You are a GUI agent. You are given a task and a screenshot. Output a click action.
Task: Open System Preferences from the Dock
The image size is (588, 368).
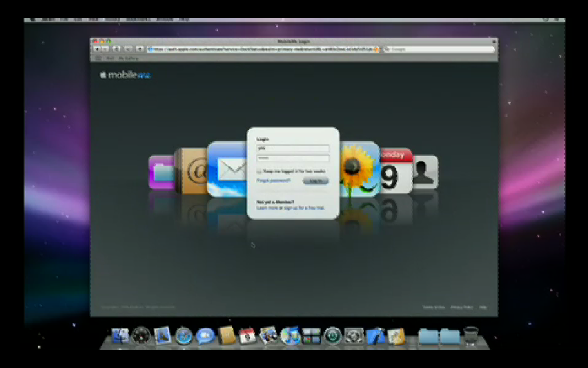click(354, 336)
